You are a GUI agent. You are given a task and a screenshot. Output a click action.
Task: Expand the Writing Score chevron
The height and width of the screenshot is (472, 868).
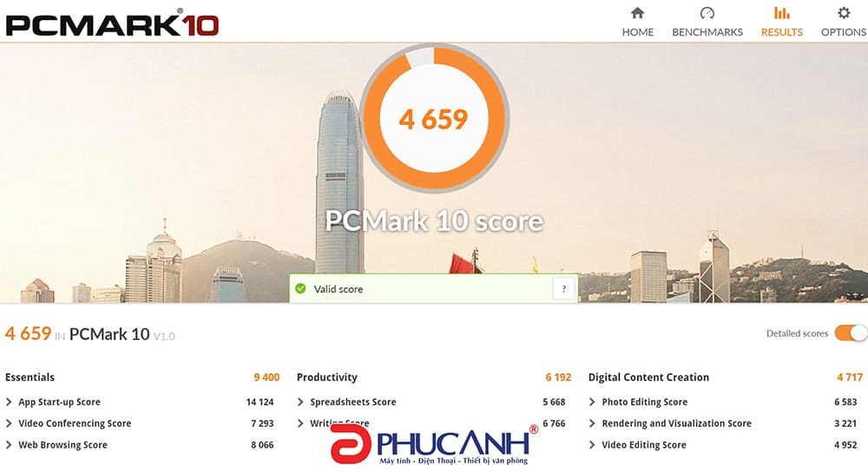coord(300,423)
